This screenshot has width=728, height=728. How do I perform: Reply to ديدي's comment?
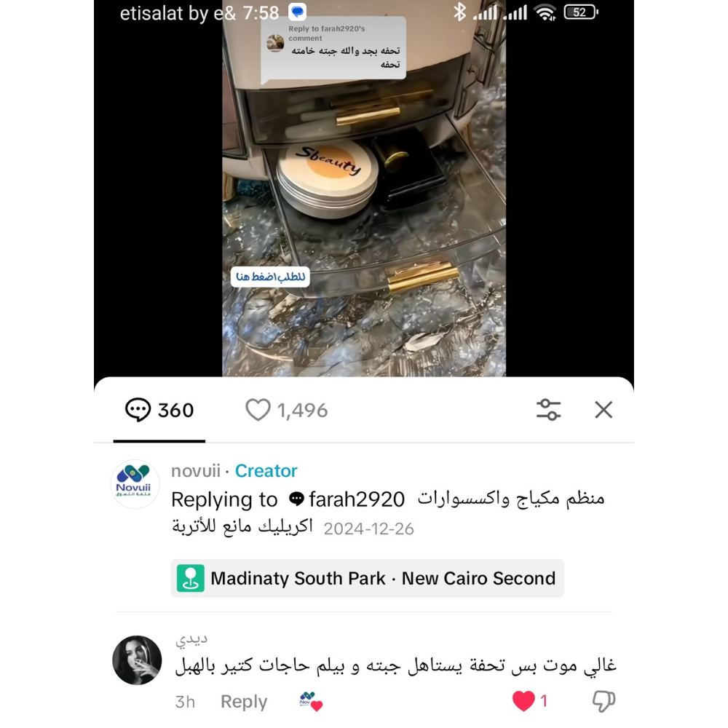click(244, 702)
